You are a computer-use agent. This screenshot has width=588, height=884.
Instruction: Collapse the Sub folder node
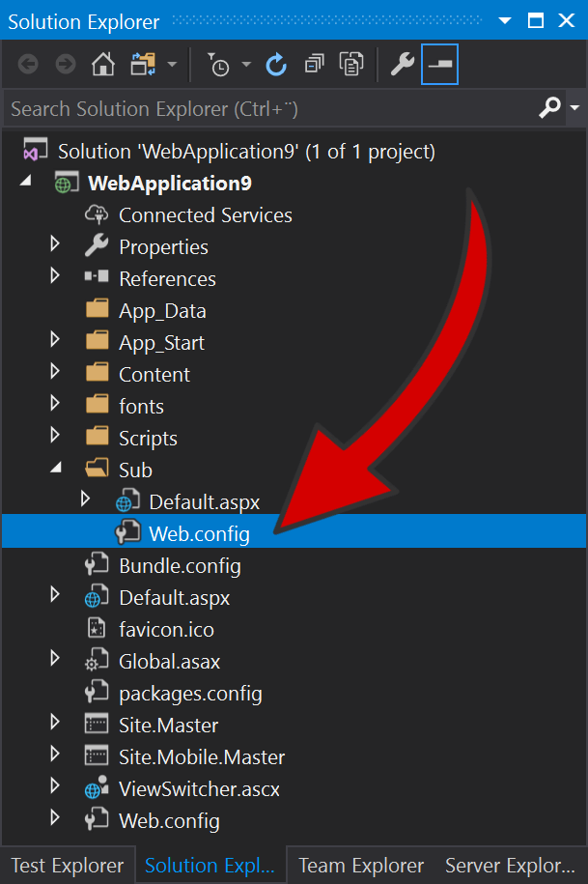point(55,470)
